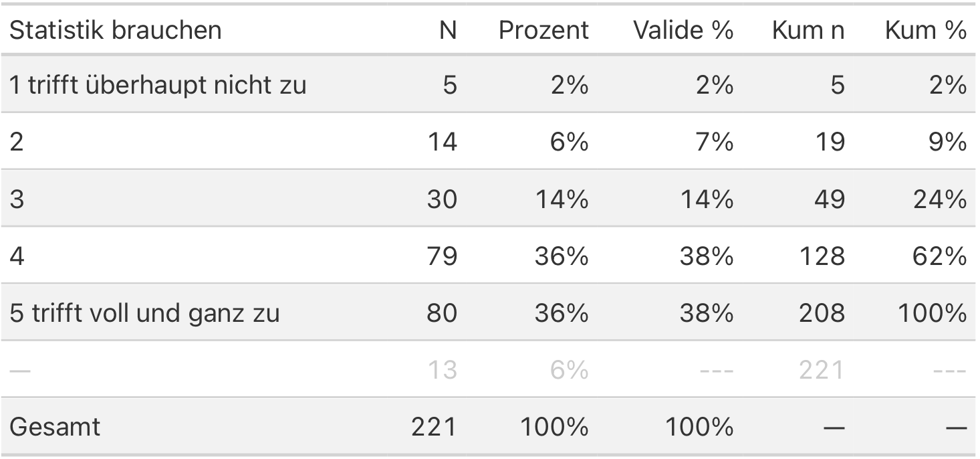
Task: Select the N value 79
Action: coord(442,256)
